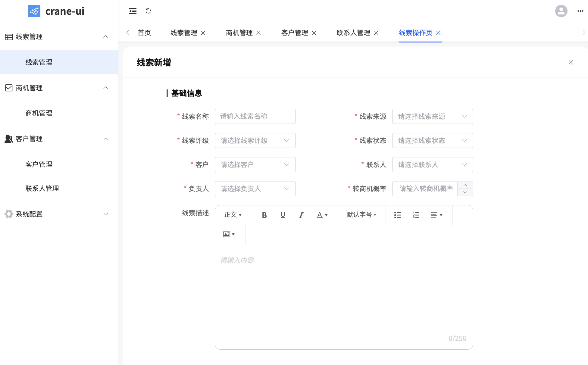Expand the 系统配置 sidebar group
The width and height of the screenshot is (588, 365).
pyautogui.click(x=106, y=214)
